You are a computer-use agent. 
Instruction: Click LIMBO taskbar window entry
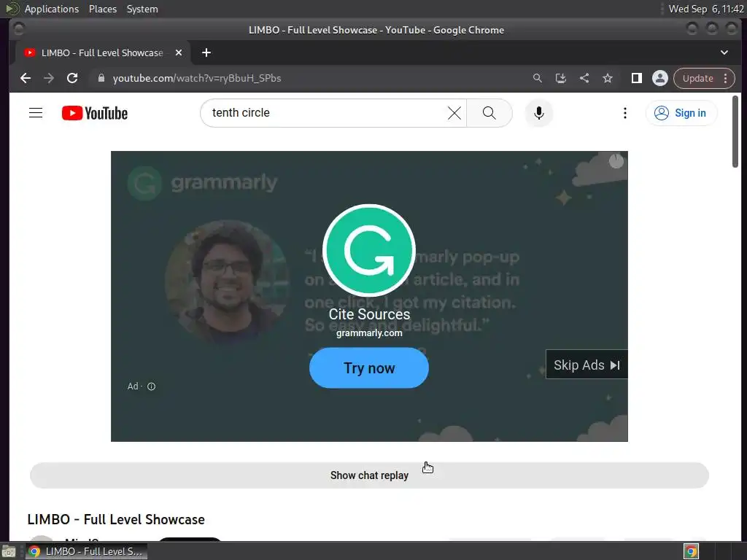(x=86, y=551)
